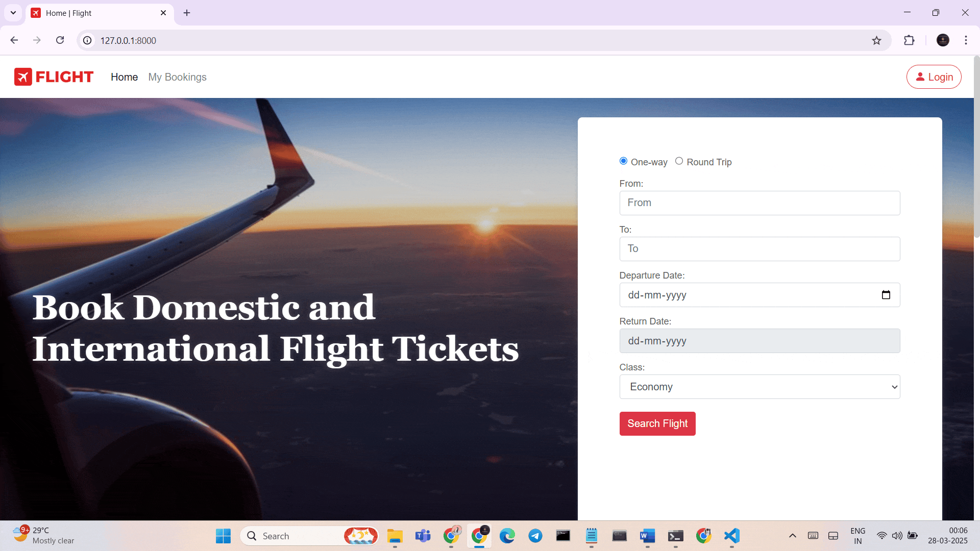Reload the page with the refresh icon
Screen dimensions: 980x551
click(60, 40)
